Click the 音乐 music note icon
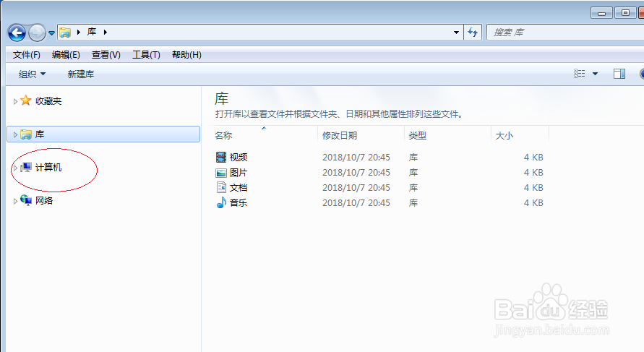This screenshot has width=644, height=352. (221, 202)
